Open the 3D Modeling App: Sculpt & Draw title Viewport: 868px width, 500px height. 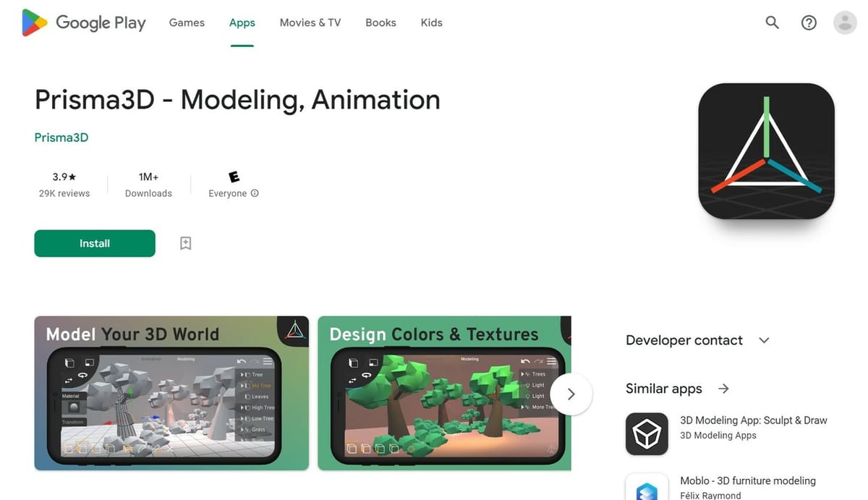pos(754,420)
